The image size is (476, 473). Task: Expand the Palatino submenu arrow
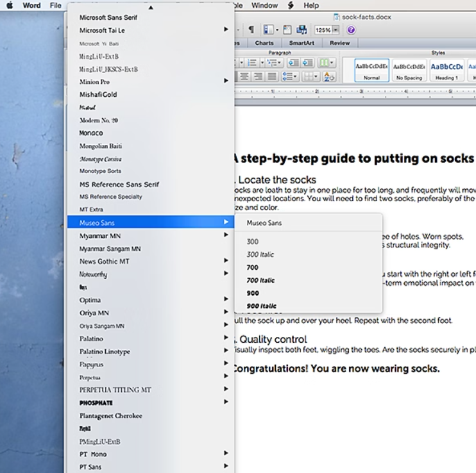[x=226, y=338]
